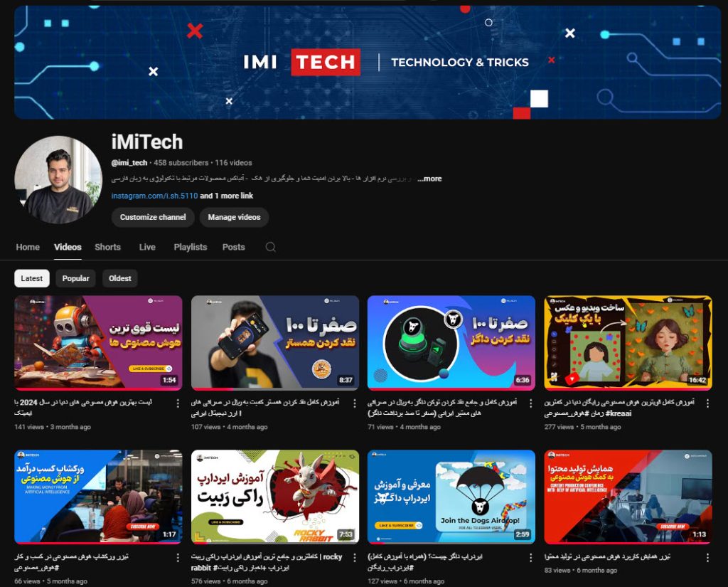Open the instagram.com/i.sh.5110 link
Image resolution: width=728 pixels, height=587 pixels.
click(154, 196)
